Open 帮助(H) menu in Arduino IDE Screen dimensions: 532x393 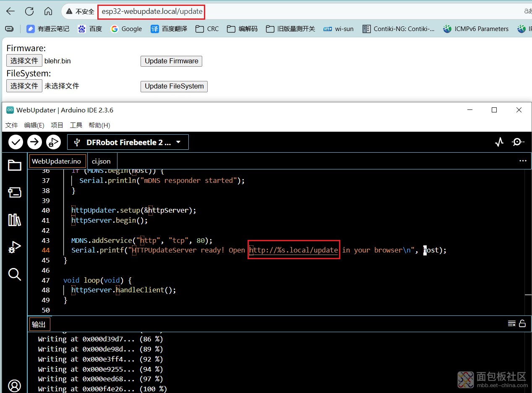click(99, 125)
